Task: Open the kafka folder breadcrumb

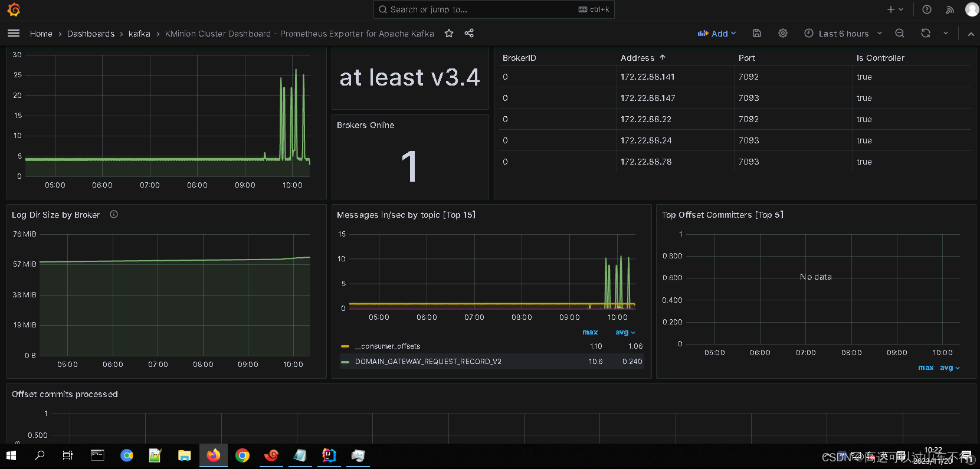Action: click(139, 34)
